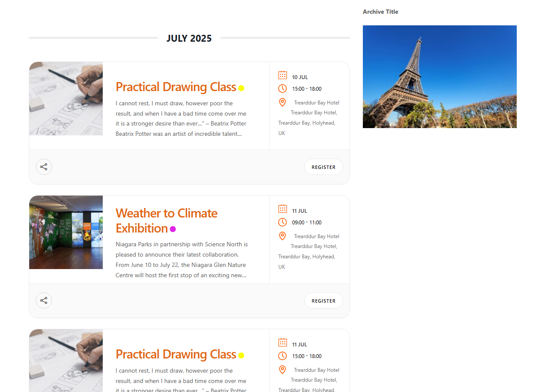Viewport: 546px width, 392px height.
Task: Click the exhibition hall thumbnail image
Action: 66,233
